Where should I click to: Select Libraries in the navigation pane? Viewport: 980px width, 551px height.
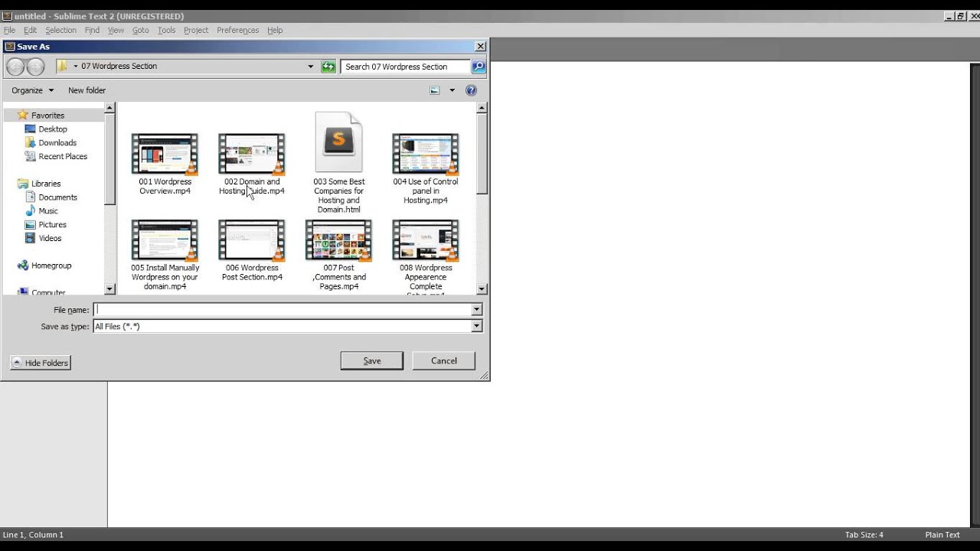46,184
